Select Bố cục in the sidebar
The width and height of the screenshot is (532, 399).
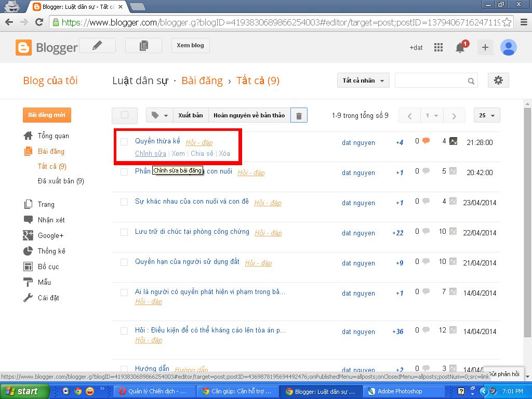click(48, 267)
